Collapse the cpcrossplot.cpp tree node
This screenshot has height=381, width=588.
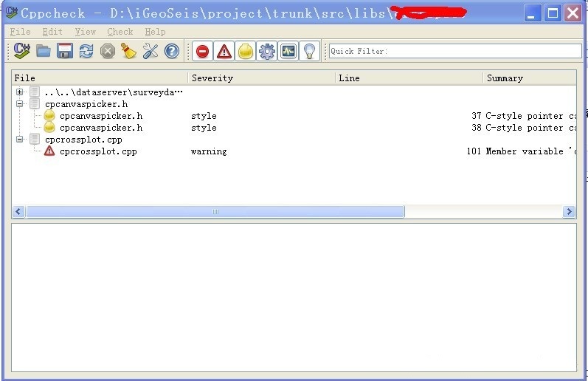coord(20,140)
